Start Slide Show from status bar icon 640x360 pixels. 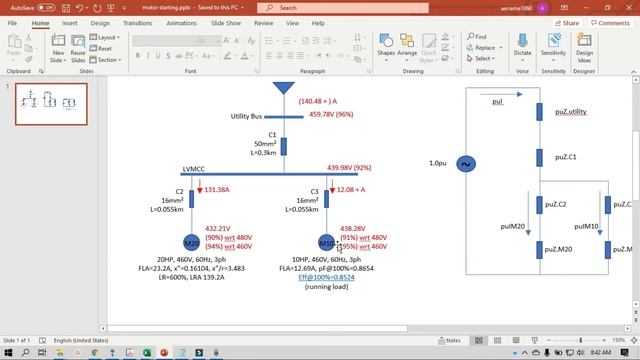coord(535,340)
